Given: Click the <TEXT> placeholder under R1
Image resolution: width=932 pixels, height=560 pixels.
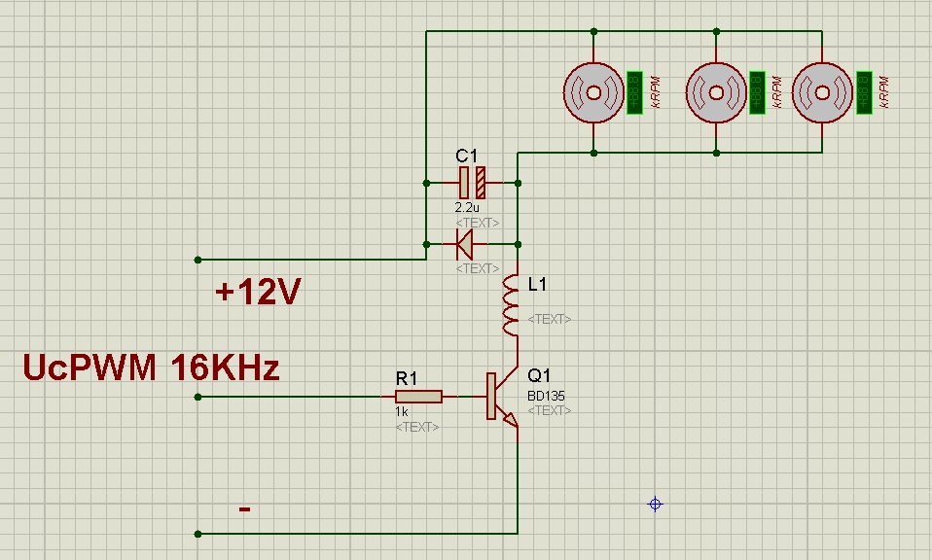Looking at the screenshot, I should pyautogui.click(x=416, y=427).
